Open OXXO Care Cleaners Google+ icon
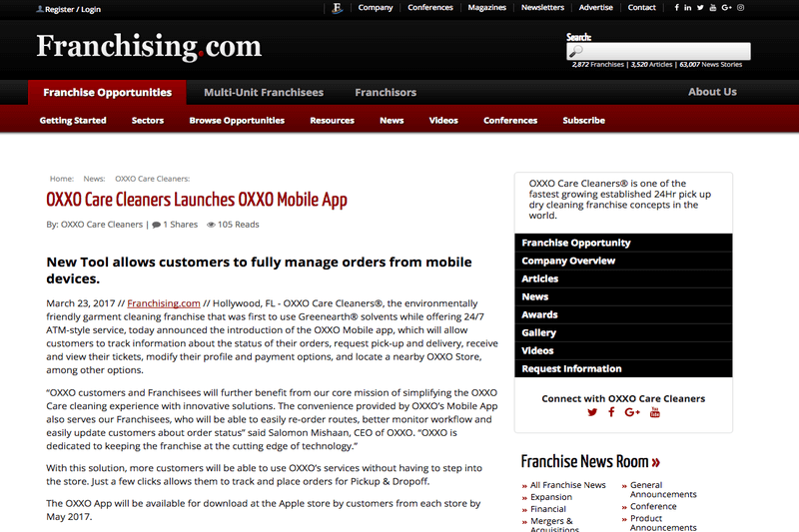This screenshot has width=799, height=532. coord(632,412)
